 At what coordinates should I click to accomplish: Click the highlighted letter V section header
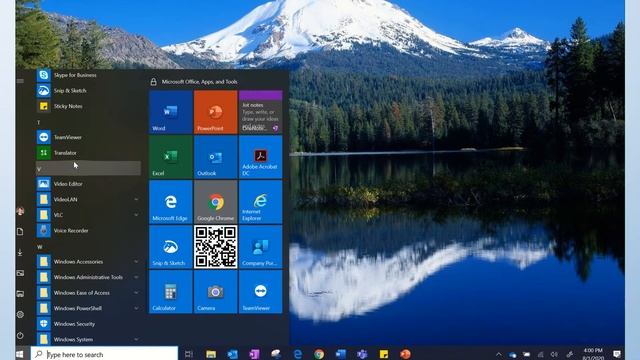[88, 168]
